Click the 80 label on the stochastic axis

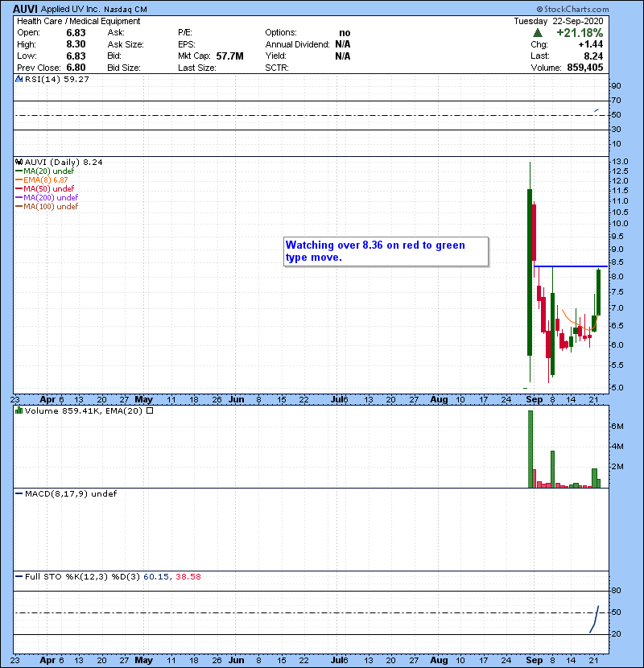tap(617, 591)
